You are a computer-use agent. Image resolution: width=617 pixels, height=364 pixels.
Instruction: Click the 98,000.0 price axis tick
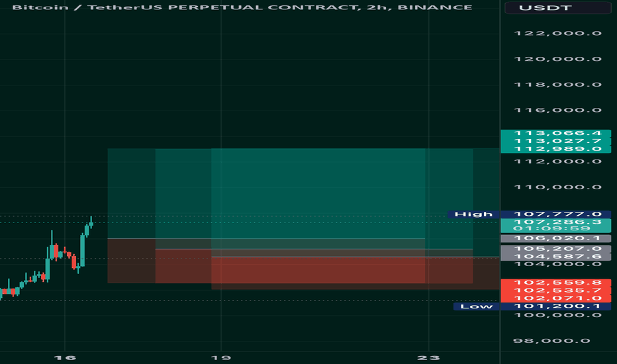[551, 341]
